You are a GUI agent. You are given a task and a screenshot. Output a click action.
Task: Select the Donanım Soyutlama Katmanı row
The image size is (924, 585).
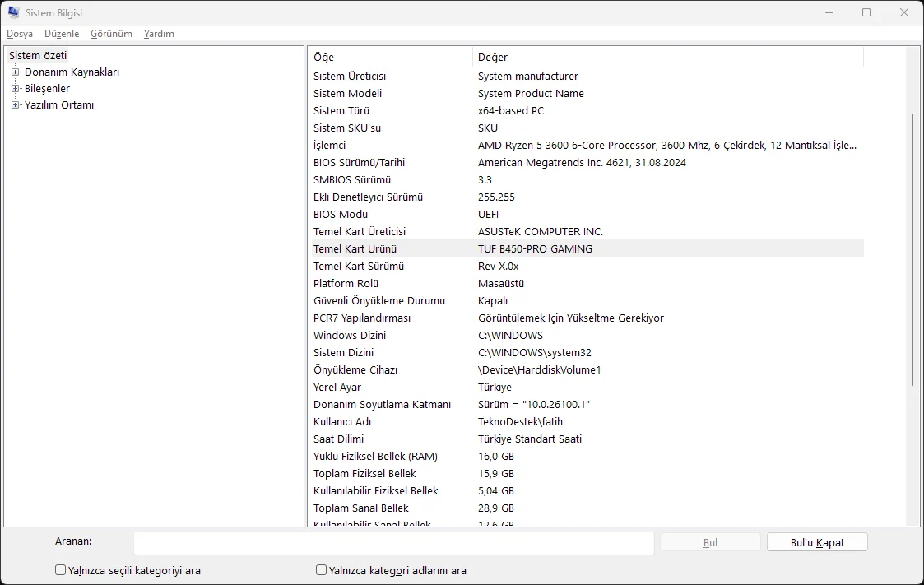587,404
